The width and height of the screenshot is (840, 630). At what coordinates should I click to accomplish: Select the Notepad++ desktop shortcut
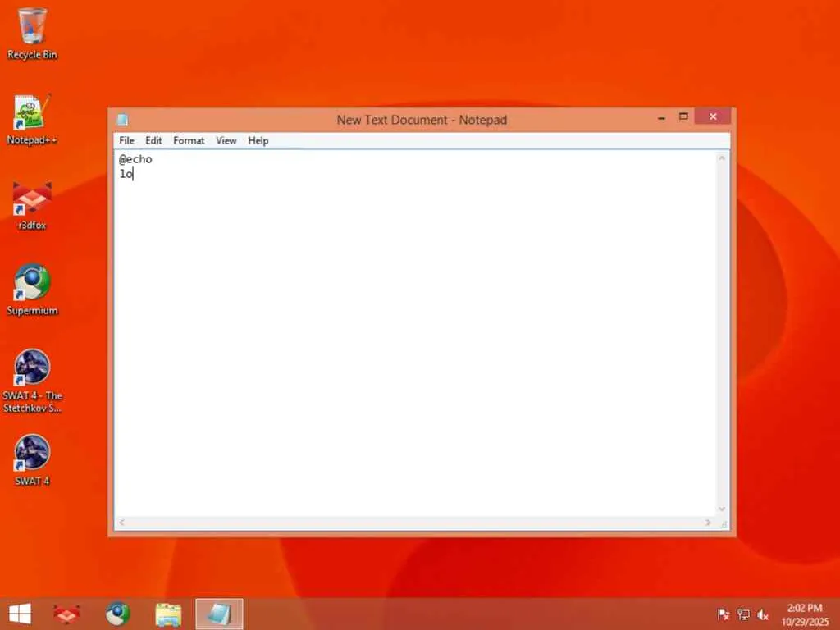pos(32,119)
